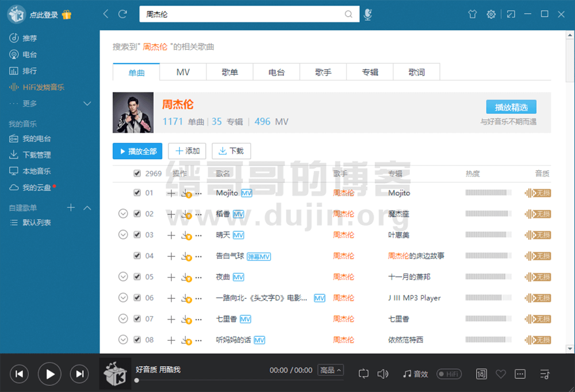This screenshot has height=392, width=575.
Task: Uncheck the checkbox for song 01
Action: click(137, 193)
